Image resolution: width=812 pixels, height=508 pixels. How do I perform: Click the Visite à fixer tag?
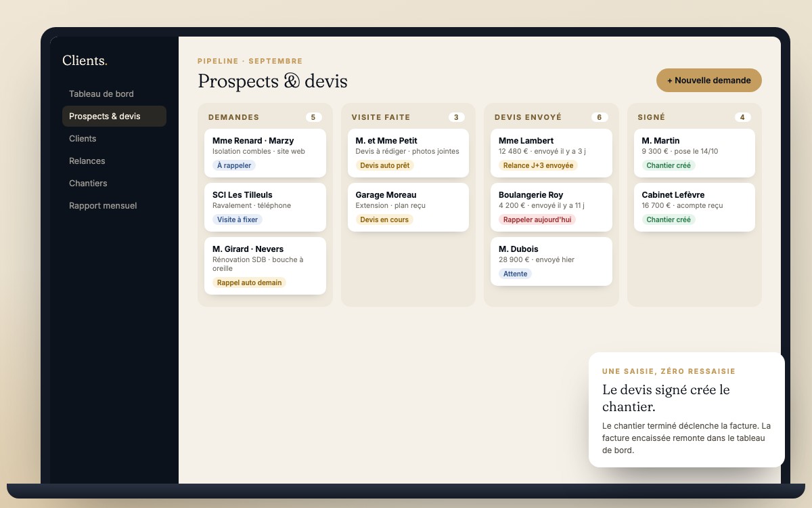[238, 219]
